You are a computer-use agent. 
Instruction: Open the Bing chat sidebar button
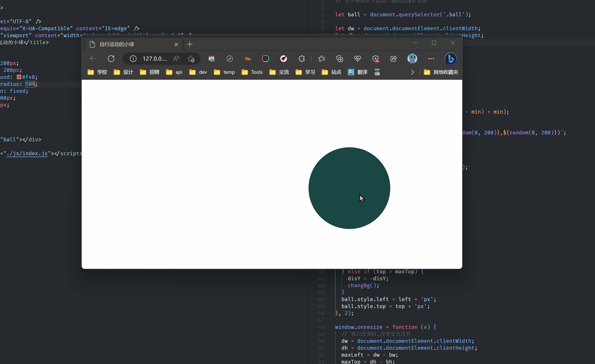[450, 59]
